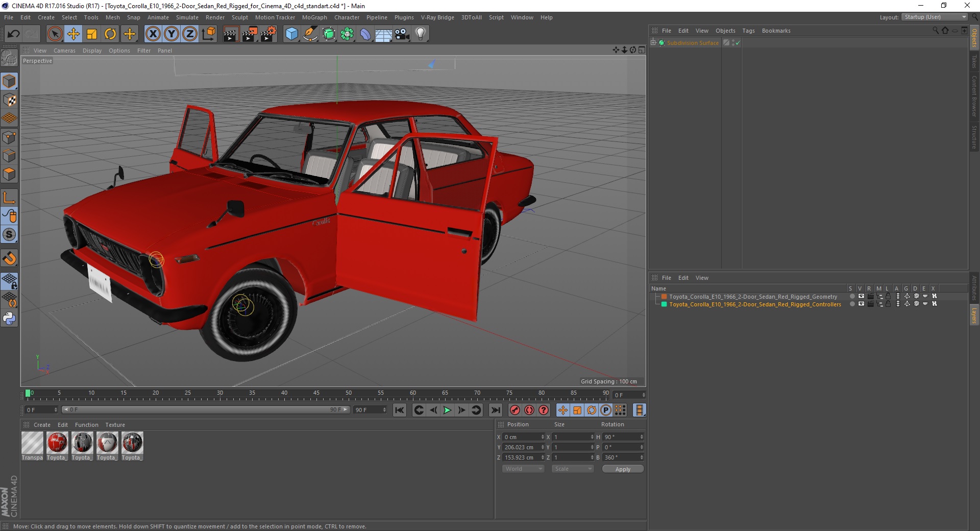This screenshot has width=980, height=531.
Task: Click Position Z field 153.923 cm
Action: coord(524,457)
